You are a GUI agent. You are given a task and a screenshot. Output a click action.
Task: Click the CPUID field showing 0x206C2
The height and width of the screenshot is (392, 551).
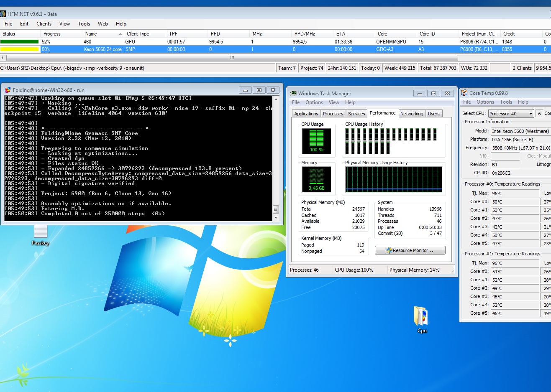(521, 173)
